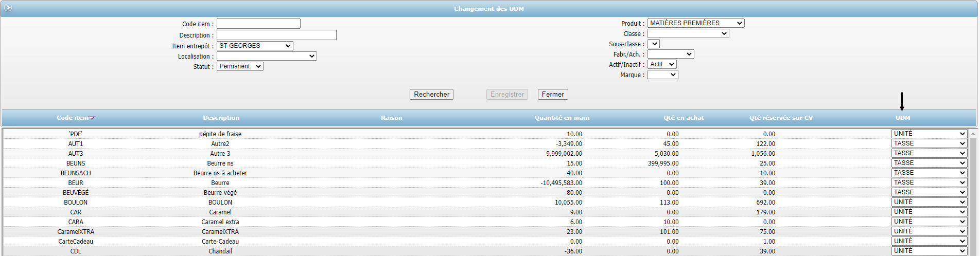Open UDM dropdown for AUT3 row
The width and height of the screenshot is (980, 256).
tap(929, 153)
